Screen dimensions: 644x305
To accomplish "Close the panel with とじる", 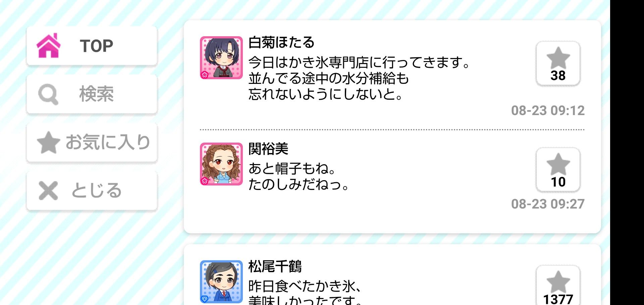I will click(92, 190).
